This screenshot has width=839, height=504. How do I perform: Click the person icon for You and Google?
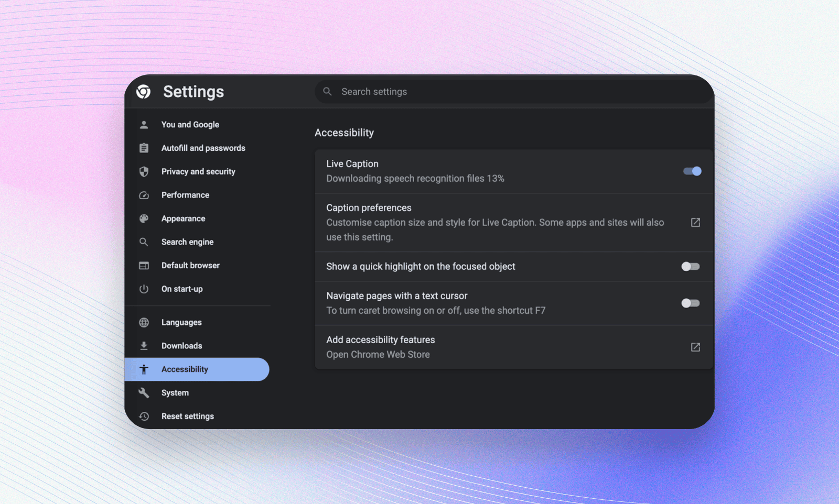point(144,125)
